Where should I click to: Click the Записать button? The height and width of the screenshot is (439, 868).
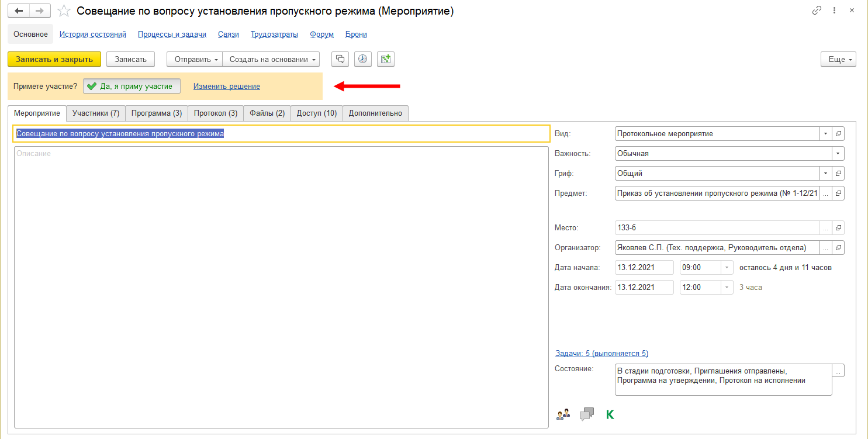pos(130,59)
